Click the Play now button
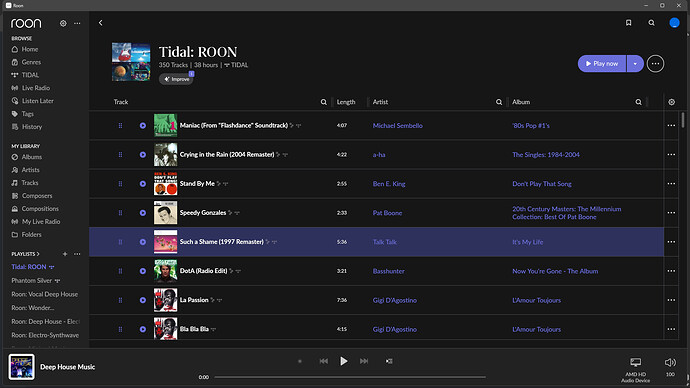Image resolution: width=690 pixels, height=388 pixels. coord(602,64)
